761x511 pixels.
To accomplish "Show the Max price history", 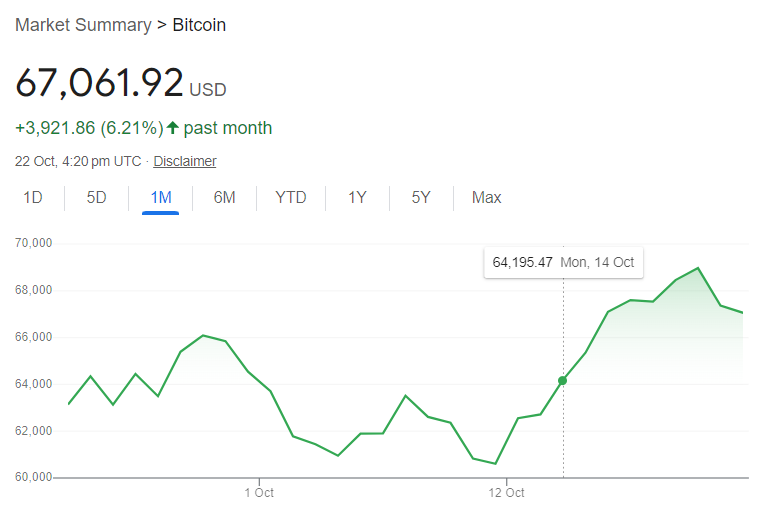I will [486, 197].
